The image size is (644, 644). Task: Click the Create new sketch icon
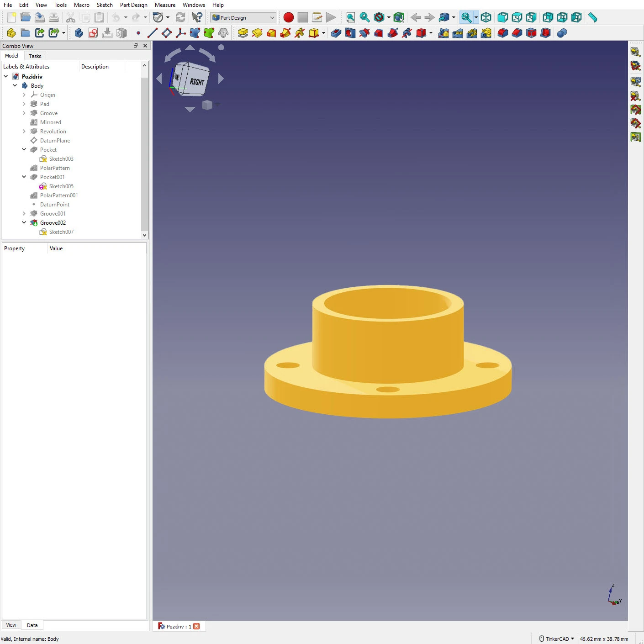click(93, 33)
